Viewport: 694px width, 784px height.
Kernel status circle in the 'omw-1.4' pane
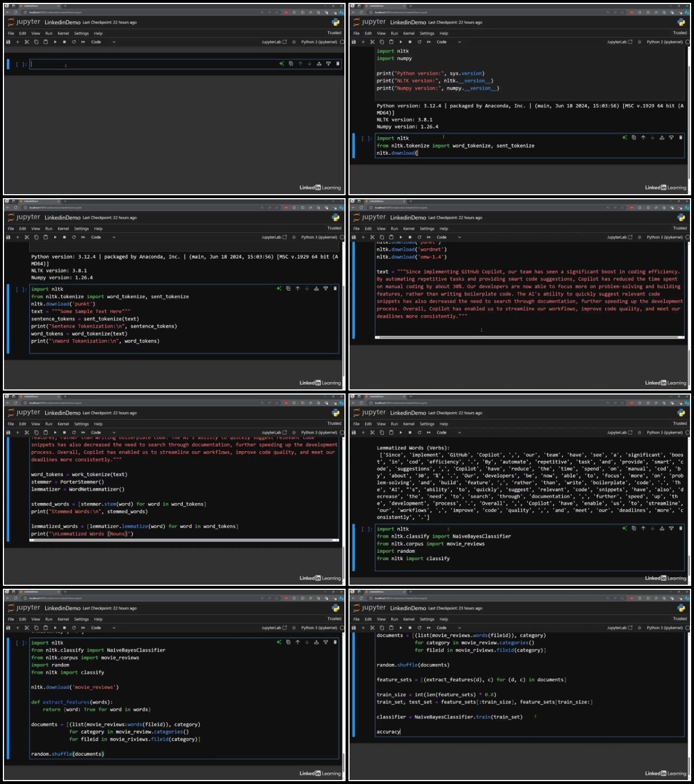click(687, 237)
